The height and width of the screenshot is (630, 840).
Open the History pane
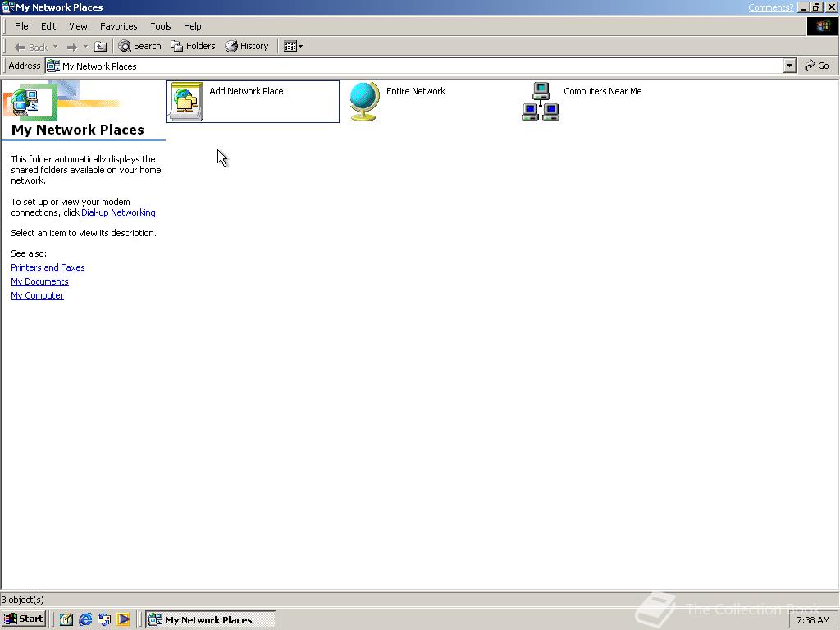(x=247, y=46)
